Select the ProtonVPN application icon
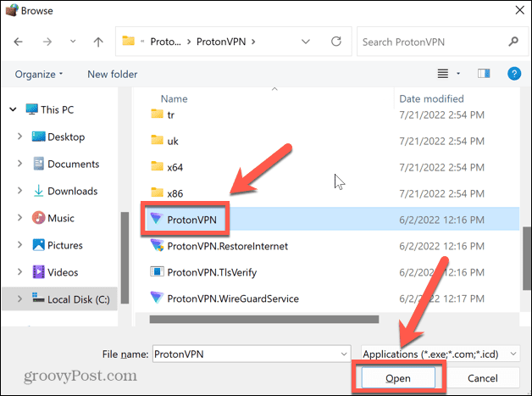This screenshot has height=396, width=532. click(x=157, y=219)
